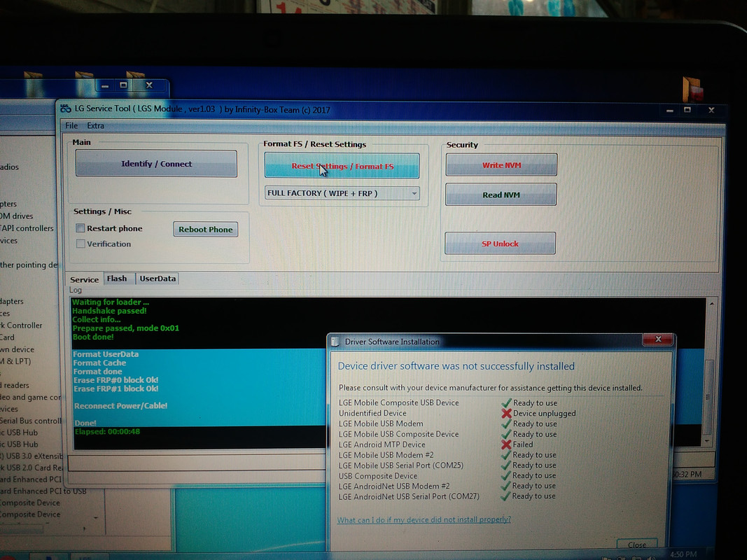The height and width of the screenshot is (560, 747).
Task: Click 'Elapsed: 00:00:48' log line
Action: point(107,431)
